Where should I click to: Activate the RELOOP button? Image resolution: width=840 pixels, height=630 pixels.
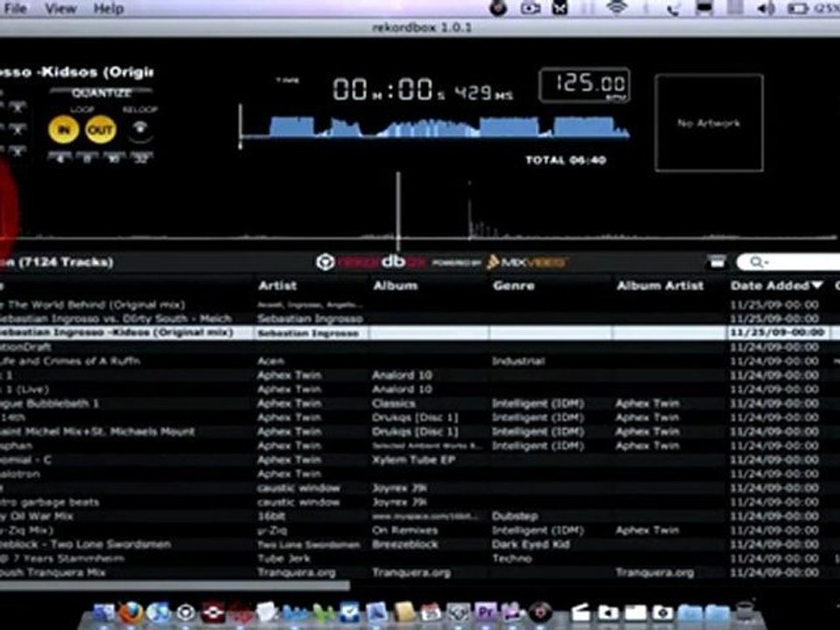coord(140,129)
